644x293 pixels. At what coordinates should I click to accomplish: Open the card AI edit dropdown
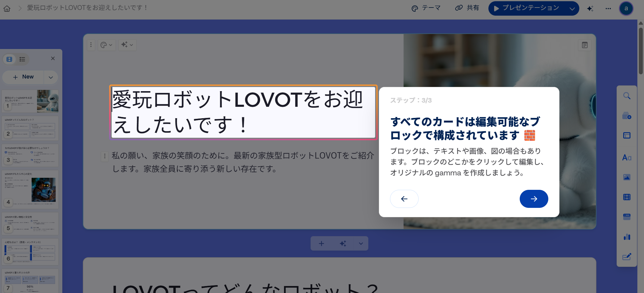(x=127, y=45)
